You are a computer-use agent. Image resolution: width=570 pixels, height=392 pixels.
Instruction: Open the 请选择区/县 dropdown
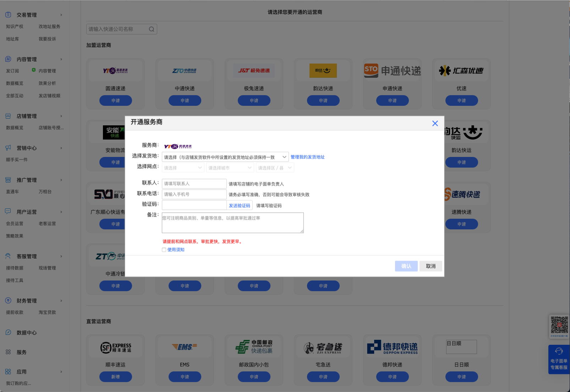tap(275, 168)
